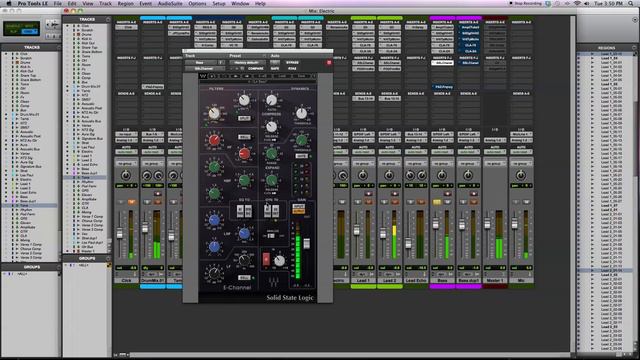Click the Load button in Waves toolbar
640x360 pixels.
(x=282, y=76)
